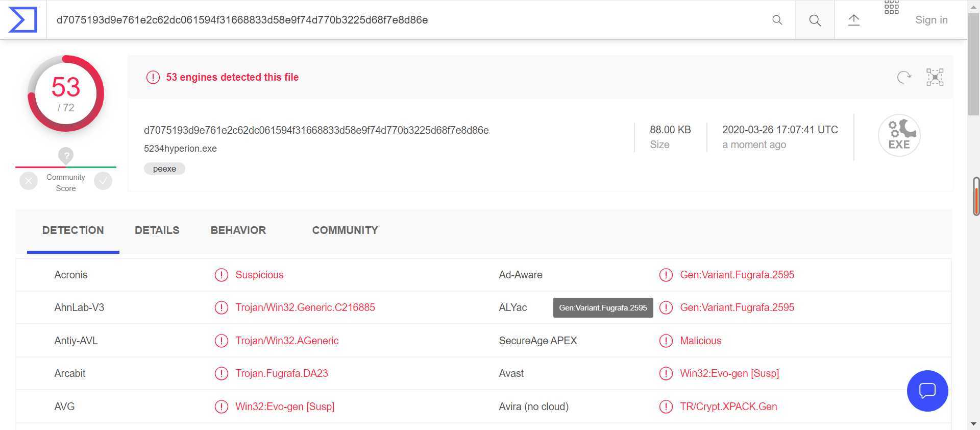
Task: Click the large search button in the header
Action: click(815, 20)
